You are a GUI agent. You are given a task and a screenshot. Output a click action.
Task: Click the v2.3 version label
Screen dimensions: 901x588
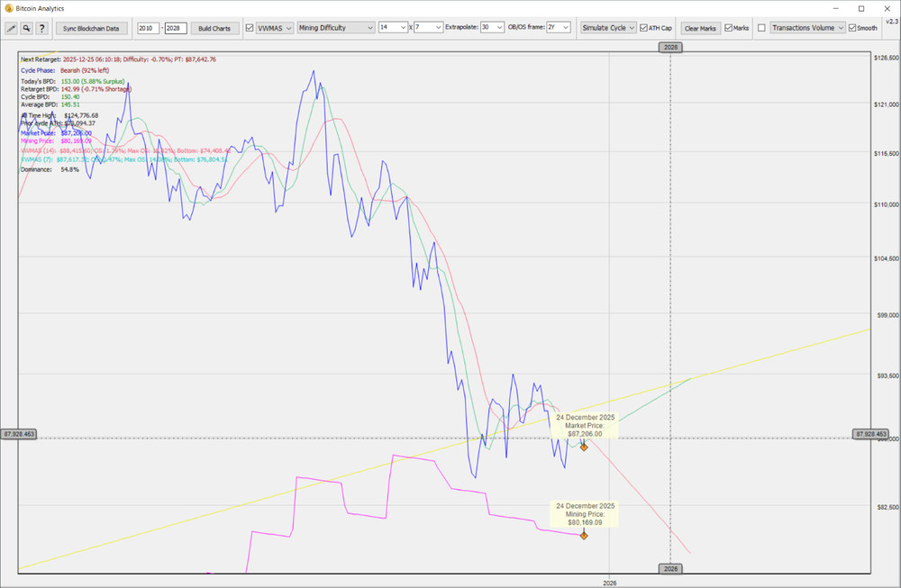[892, 22]
